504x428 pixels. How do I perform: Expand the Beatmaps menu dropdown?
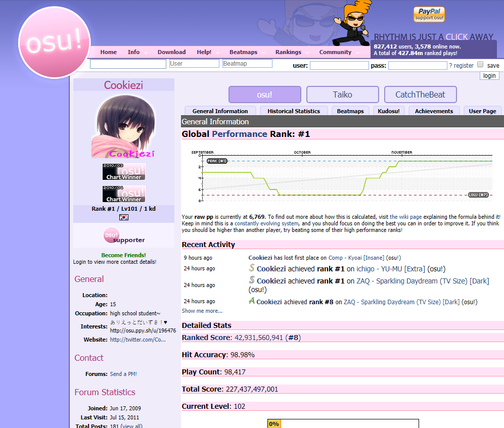tap(263, 53)
